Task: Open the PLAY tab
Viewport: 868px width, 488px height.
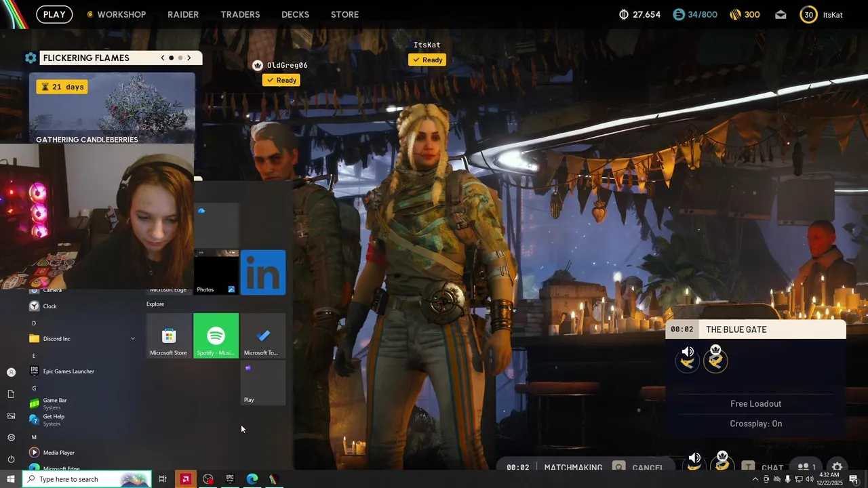Action: [x=54, y=14]
